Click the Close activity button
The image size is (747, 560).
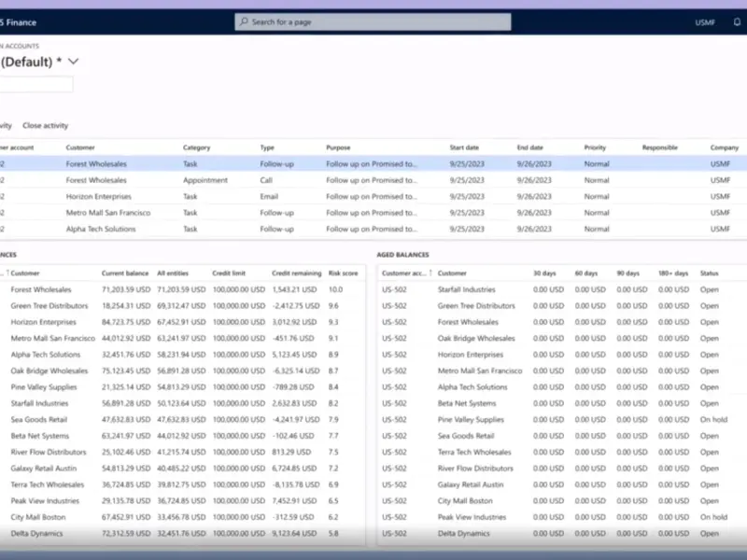(x=45, y=125)
